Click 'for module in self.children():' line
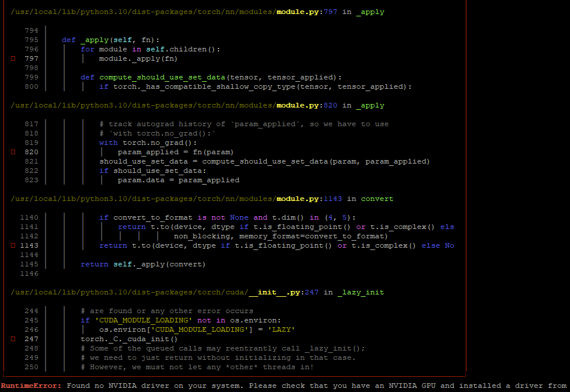 point(150,49)
